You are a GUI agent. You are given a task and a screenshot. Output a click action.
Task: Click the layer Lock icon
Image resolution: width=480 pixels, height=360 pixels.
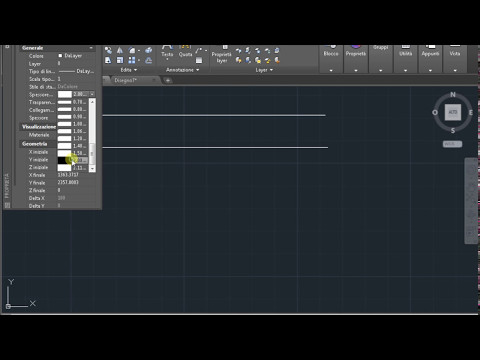coord(267,50)
